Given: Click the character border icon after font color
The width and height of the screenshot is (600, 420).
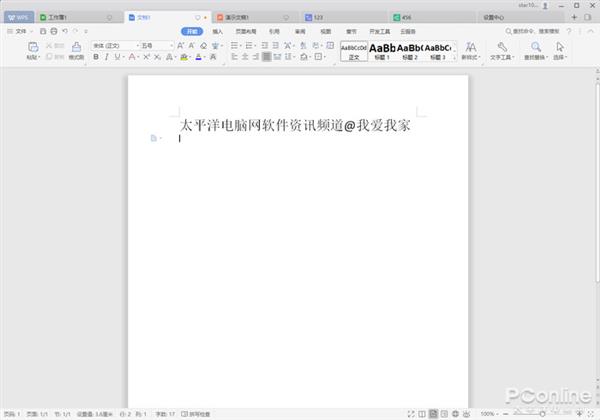Looking at the screenshot, I should click(213, 57).
